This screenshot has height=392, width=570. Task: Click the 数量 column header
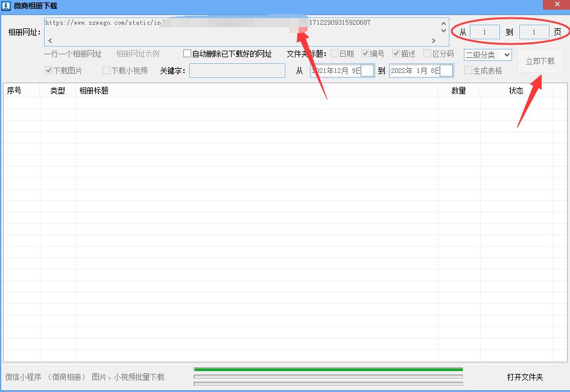pyautogui.click(x=459, y=90)
